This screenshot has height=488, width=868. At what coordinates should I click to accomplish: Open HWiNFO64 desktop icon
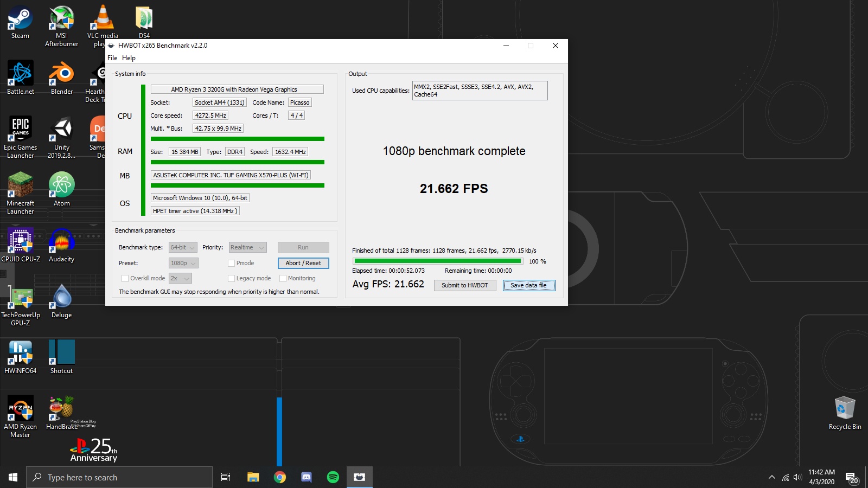pyautogui.click(x=20, y=357)
